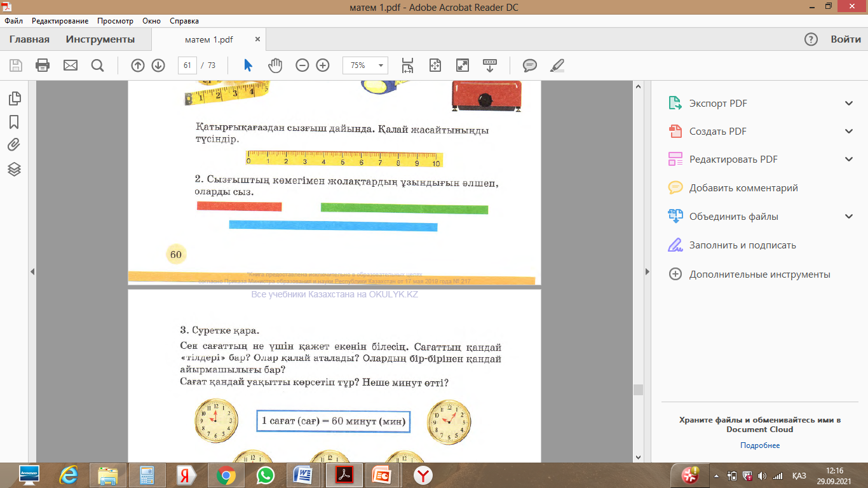Click the vertical scrollbar thumb
The image size is (868, 488).
click(x=638, y=390)
